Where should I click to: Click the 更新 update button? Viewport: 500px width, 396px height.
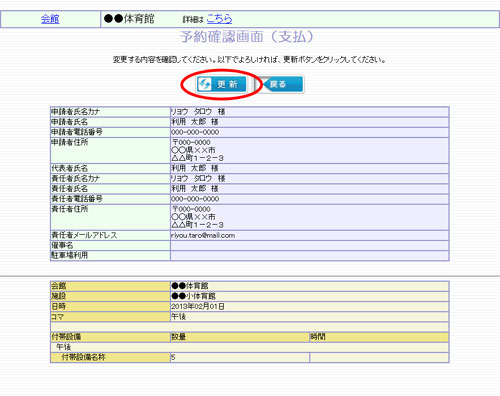[221, 84]
